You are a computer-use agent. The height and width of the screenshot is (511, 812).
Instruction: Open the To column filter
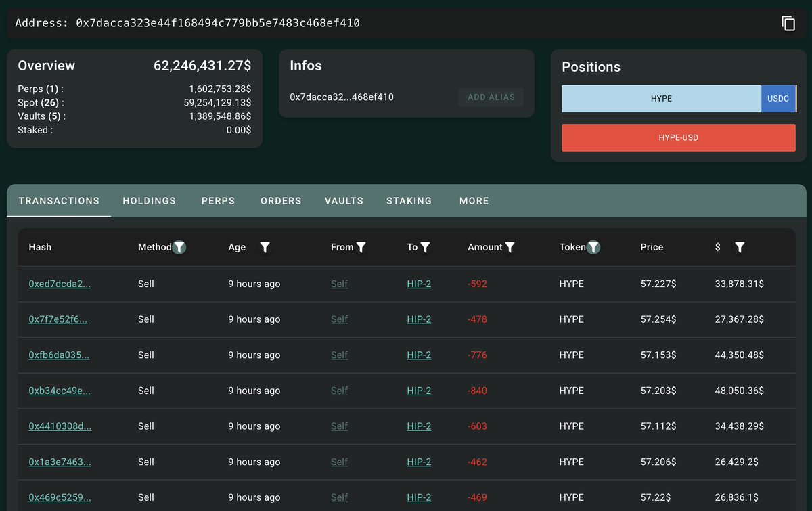pyautogui.click(x=425, y=248)
